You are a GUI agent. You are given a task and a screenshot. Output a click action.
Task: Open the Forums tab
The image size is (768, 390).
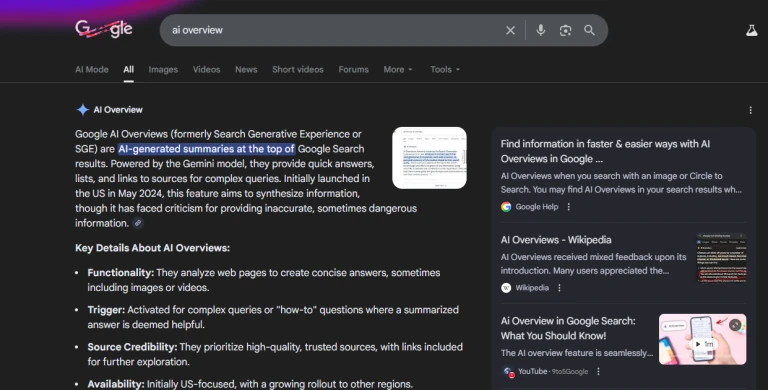(354, 70)
